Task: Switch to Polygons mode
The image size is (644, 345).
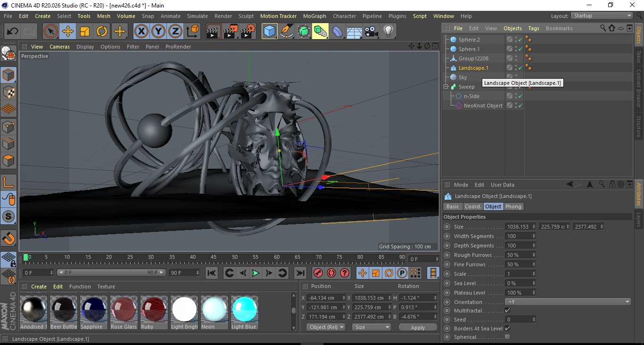Action: click(8, 161)
